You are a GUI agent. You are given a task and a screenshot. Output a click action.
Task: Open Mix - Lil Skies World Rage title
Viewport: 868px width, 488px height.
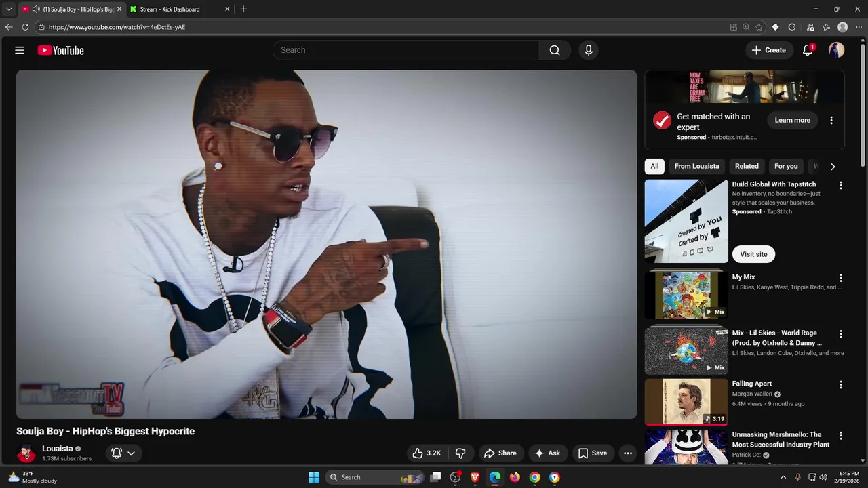coord(777,338)
